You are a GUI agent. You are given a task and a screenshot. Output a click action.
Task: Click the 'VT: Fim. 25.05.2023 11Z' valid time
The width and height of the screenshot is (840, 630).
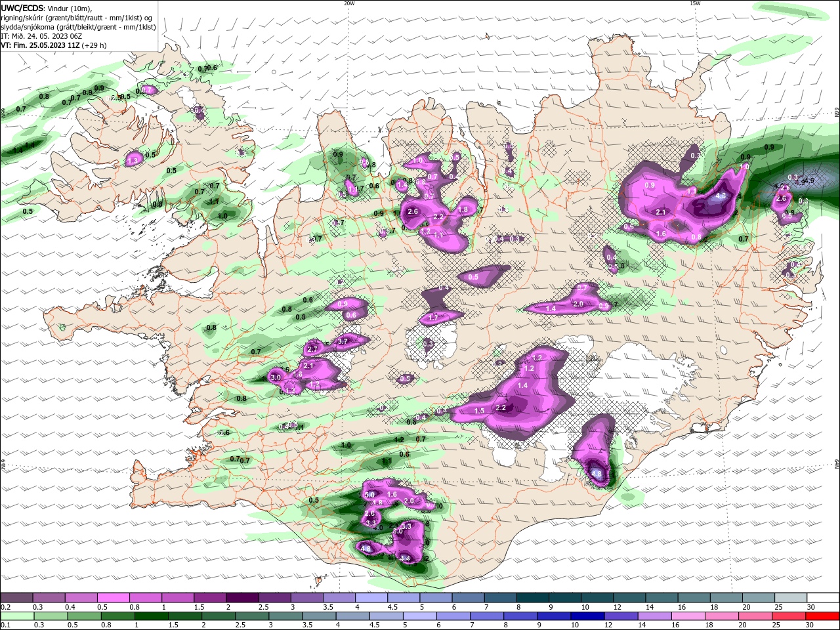coord(41,45)
